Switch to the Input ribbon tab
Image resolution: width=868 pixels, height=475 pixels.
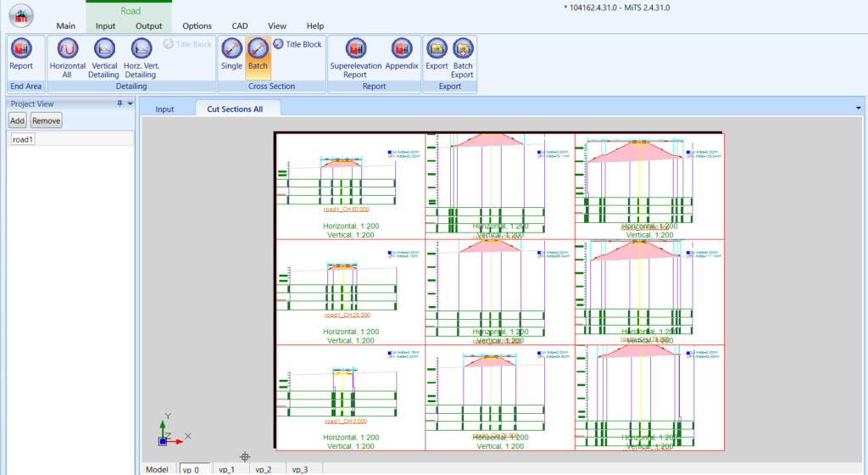click(105, 25)
